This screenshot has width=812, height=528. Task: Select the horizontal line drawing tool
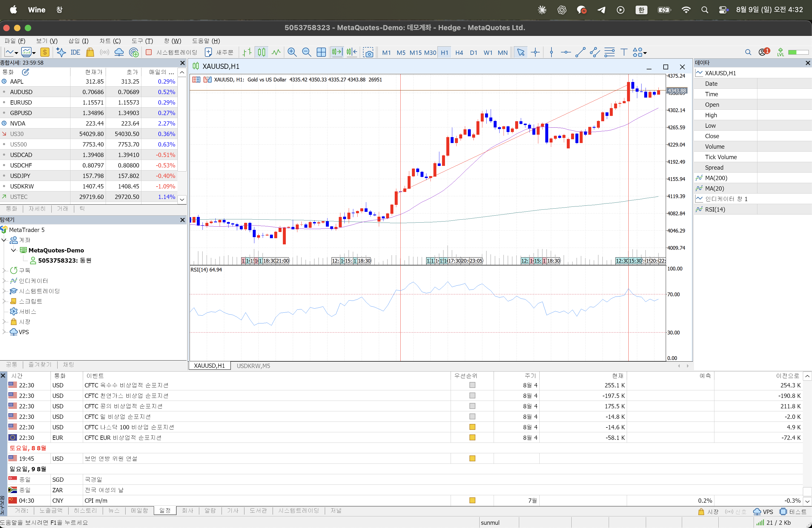point(566,52)
